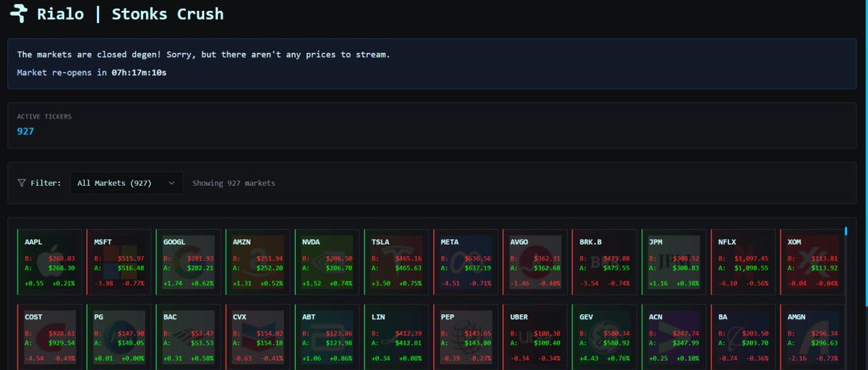Click the market re-opens countdown timer
The height and width of the screenshot is (370, 868).
pyautogui.click(x=139, y=73)
